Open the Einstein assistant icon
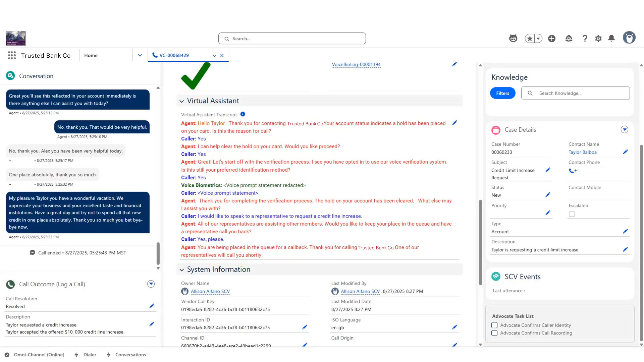The image size is (644, 362). coord(513,38)
